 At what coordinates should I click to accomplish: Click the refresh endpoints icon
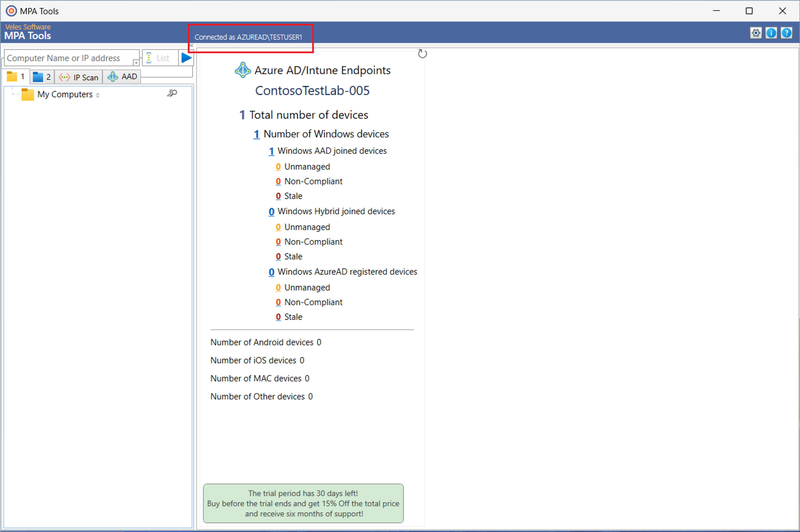(x=422, y=54)
